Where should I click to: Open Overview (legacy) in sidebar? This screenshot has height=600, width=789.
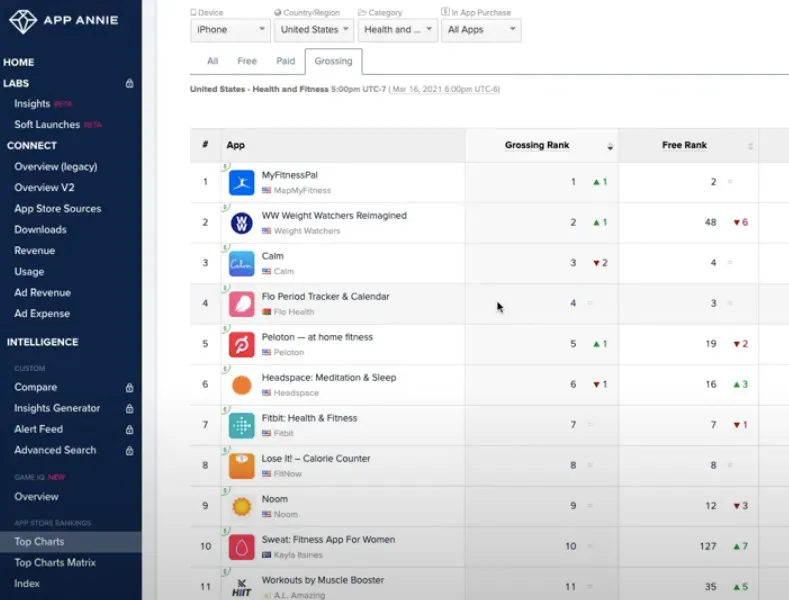click(x=56, y=167)
